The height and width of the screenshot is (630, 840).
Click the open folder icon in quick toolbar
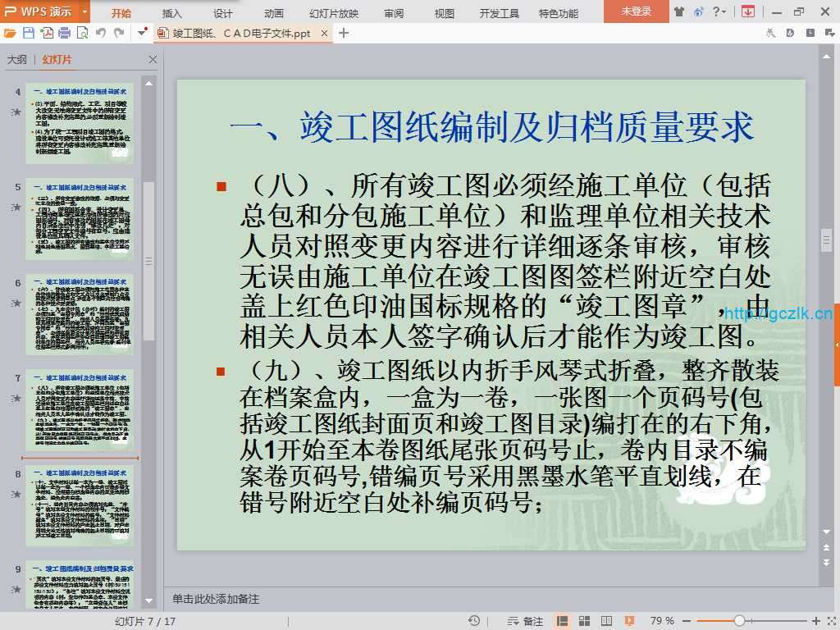click(x=10, y=33)
